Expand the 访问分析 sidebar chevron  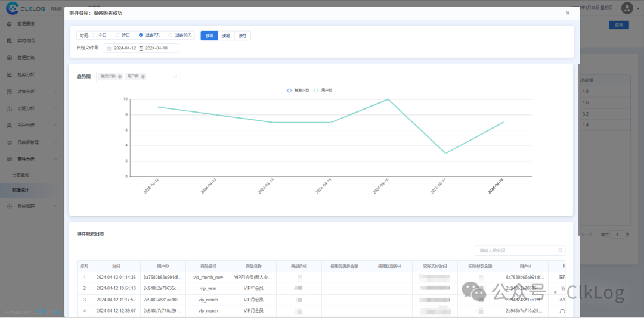[x=55, y=108]
